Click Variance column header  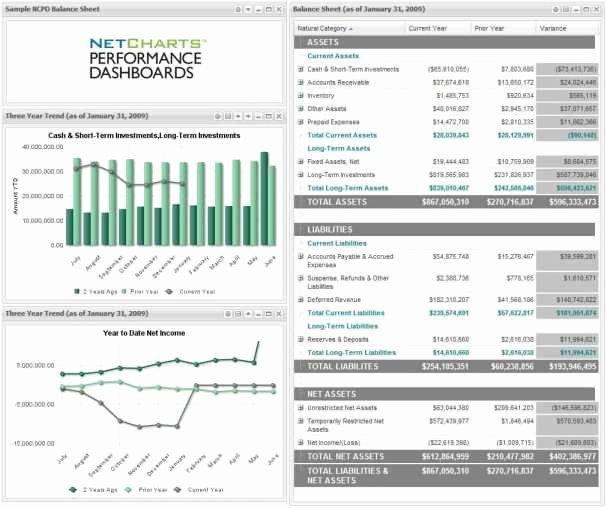(567, 28)
